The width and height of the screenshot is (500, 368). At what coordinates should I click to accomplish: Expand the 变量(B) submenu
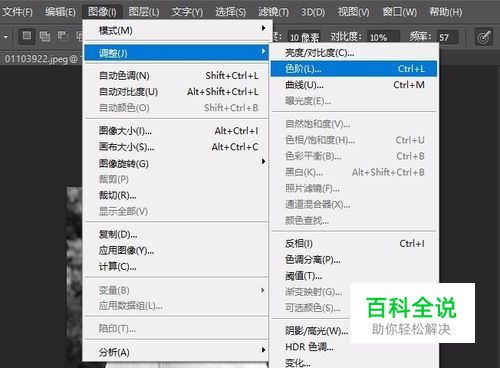pyautogui.click(x=176, y=290)
